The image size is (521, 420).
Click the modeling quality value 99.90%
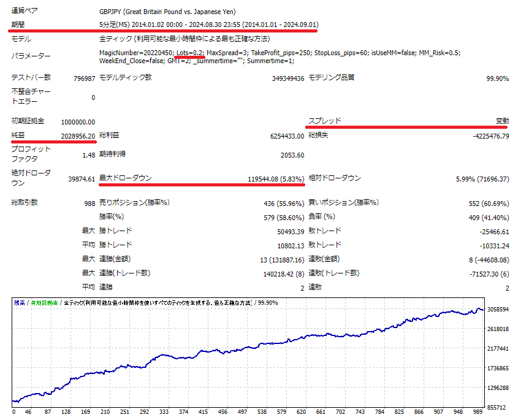click(498, 78)
